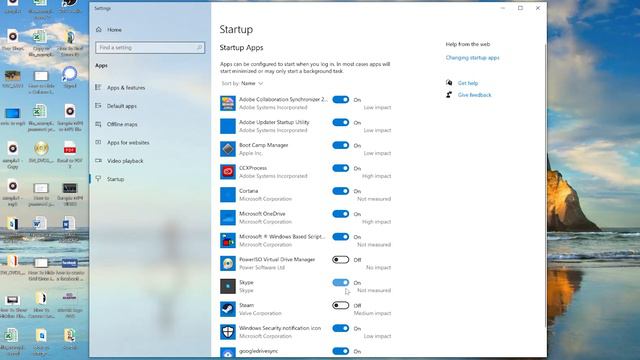Click the Startup sidebar icon
The width and height of the screenshot is (640, 360).
pyautogui.click(x=98, y=179)
